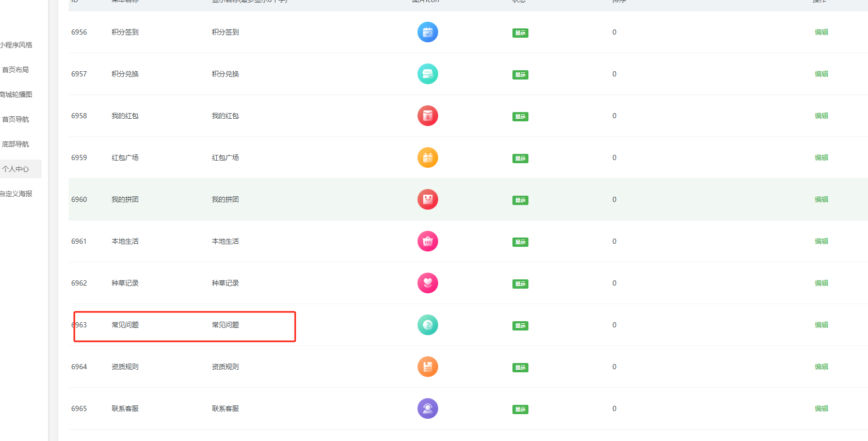Open 首页布局 in the sidebar
The height and width of the screenshot is (441, 868).
click(15, 70)
